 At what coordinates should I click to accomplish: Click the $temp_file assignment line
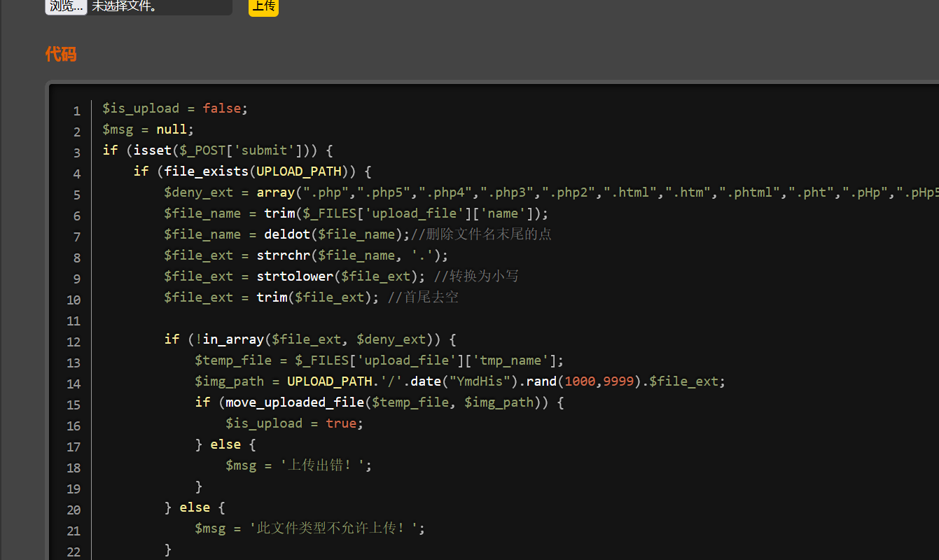[x=380, y=360]
